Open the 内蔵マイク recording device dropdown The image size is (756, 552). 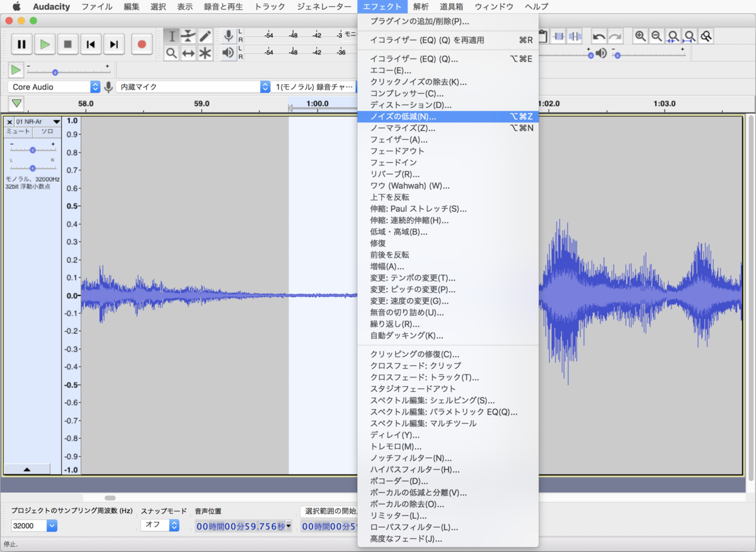pyautogui.click(x=194, y=87)
